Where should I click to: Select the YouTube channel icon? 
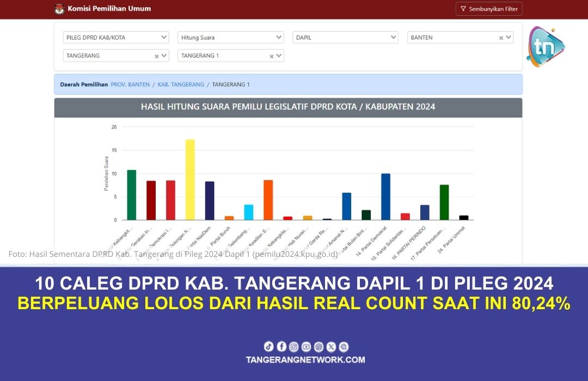pyautogui.click(x=307, y=346)
